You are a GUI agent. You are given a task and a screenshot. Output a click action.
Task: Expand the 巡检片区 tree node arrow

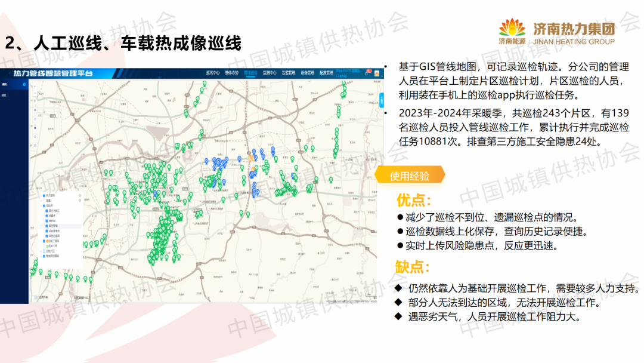click(x=41, y=251)
